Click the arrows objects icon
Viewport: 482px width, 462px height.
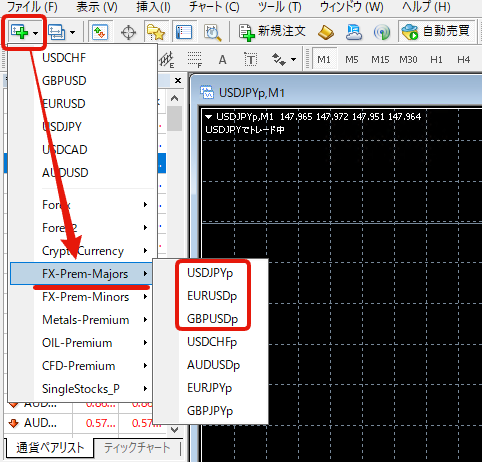279,60
